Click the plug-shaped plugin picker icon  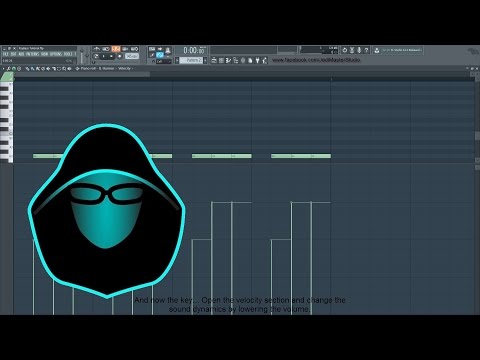pyautogui.click(x=257, y=60)
